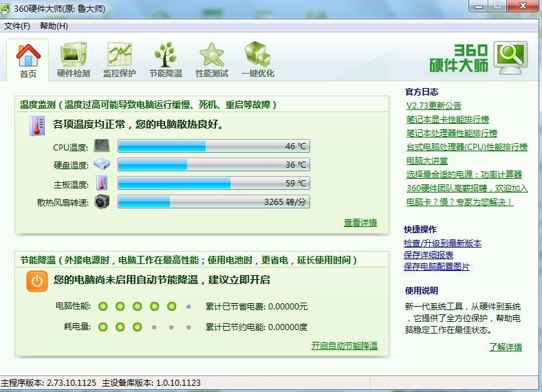Click the CPU chip icon beside CPU温度
This screenshot has height=392, width=542.
click(x=102, y=146)
